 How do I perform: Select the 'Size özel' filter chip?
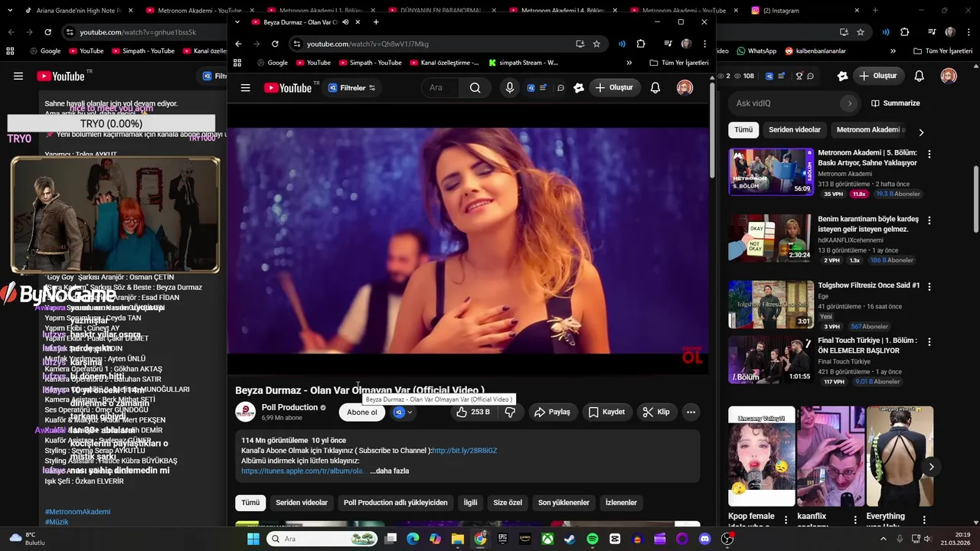508,503
